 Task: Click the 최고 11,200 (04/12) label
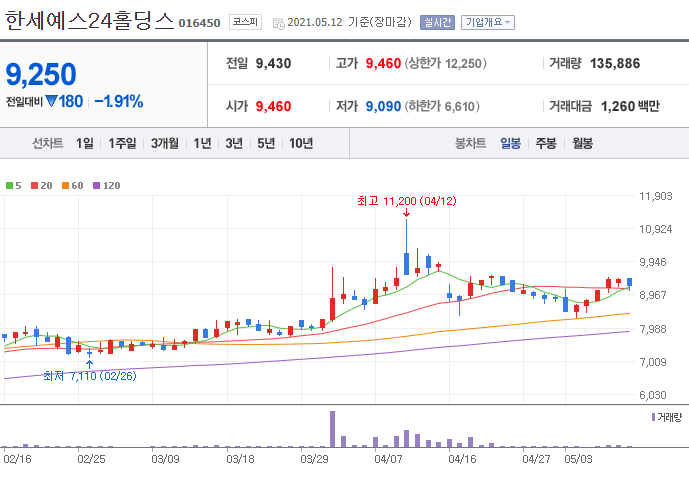pyautogui.click(x=406, y=201)
